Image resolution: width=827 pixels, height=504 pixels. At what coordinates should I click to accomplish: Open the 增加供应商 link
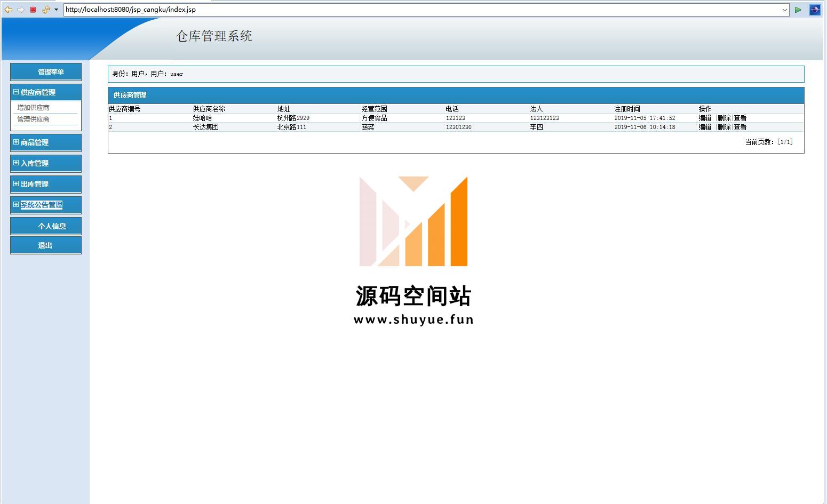pos(33,108)
